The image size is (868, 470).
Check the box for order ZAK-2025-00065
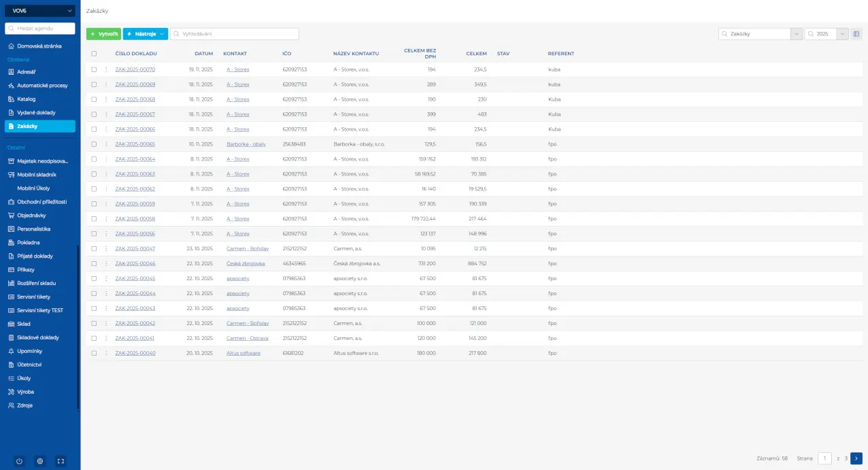94,144
